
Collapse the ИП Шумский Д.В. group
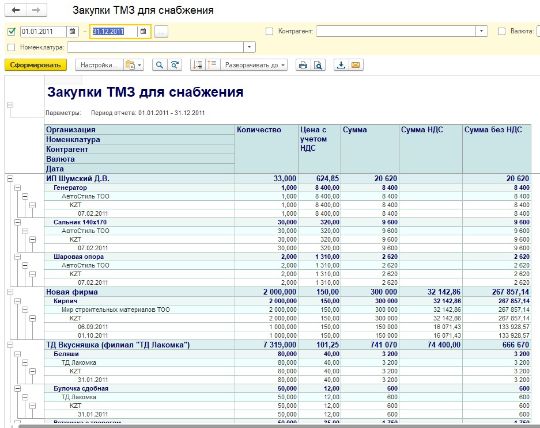tap(10, 179)
